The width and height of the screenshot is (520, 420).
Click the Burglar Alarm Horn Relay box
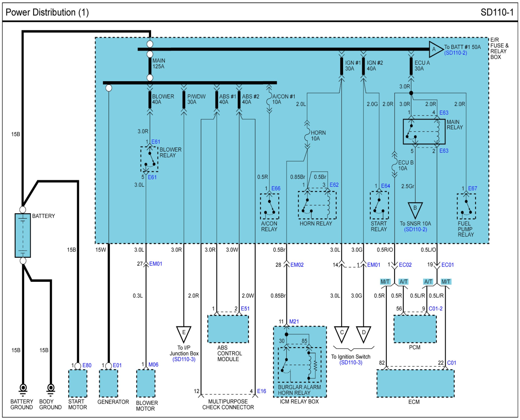pos(299,365)
